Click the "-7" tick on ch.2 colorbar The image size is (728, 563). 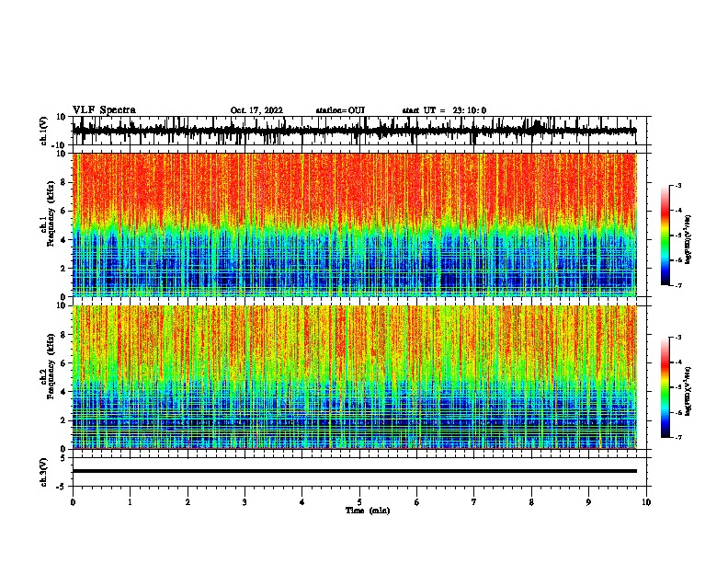(677, 437)
